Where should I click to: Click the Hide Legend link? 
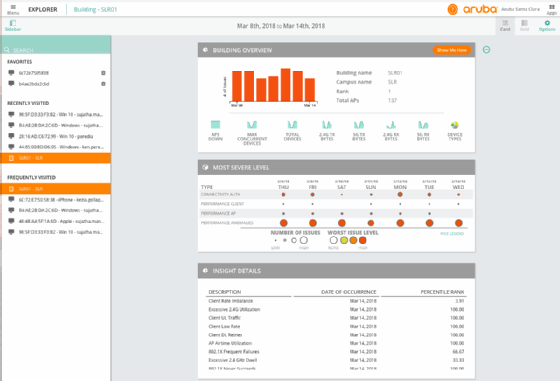click(x=452, y=234)
